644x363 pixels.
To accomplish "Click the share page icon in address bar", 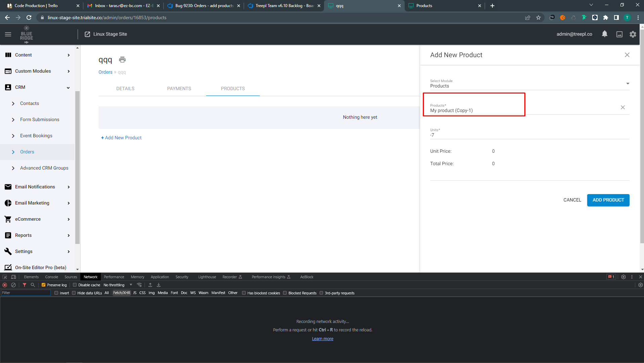I will pos(528,17).
